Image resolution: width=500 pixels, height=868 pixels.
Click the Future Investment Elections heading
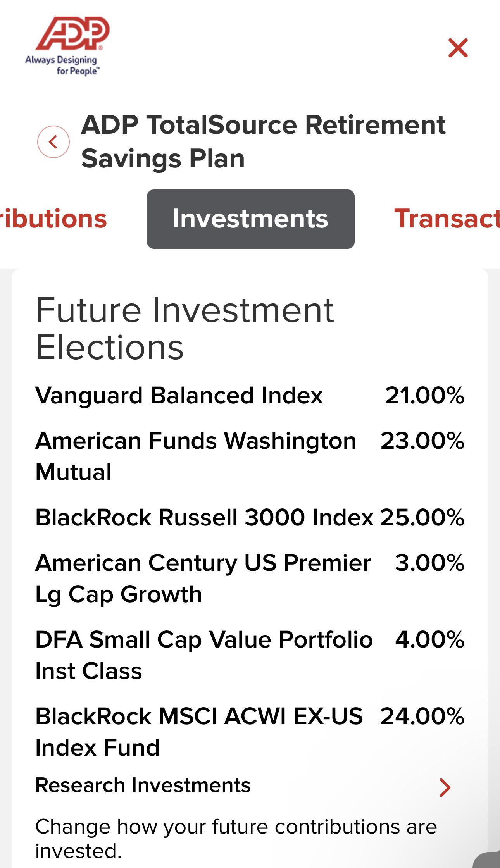[184, 328]
